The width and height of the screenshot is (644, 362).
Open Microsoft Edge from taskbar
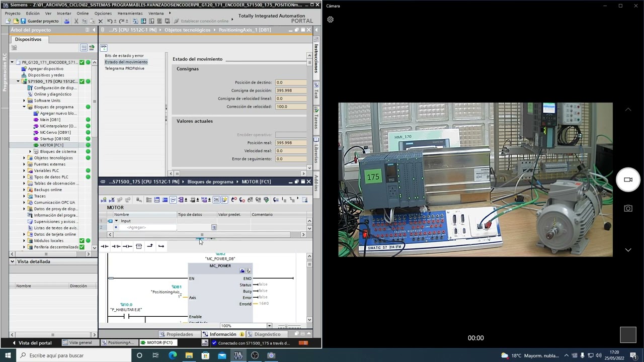coord(173,355)
